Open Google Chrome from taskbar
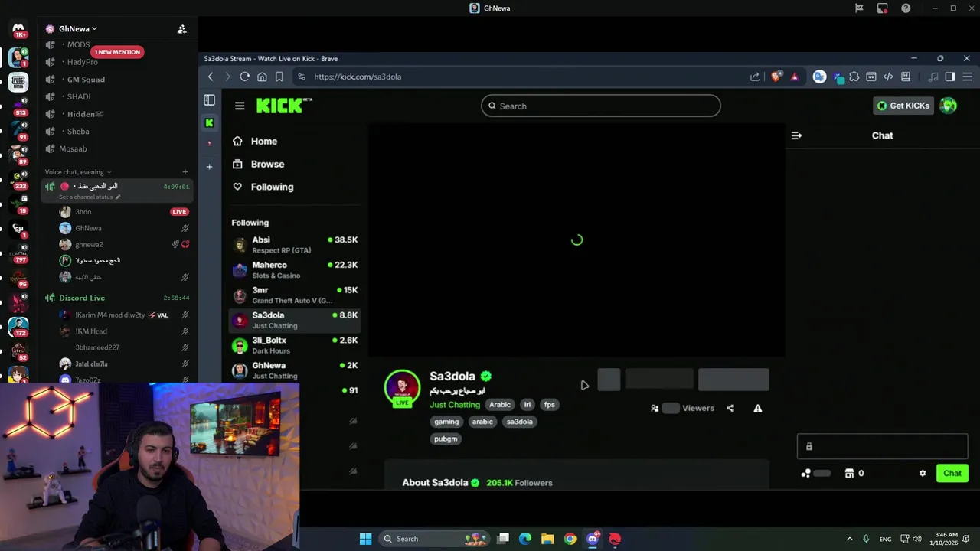The width and height of the screenshot is (980, 551). click(x=570, y=539)
